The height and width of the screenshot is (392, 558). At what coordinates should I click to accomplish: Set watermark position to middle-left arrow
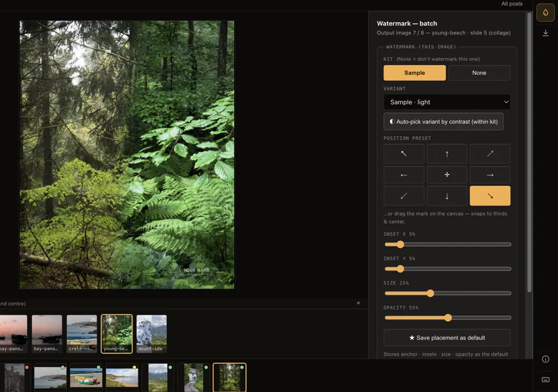[x=403, y=175]
